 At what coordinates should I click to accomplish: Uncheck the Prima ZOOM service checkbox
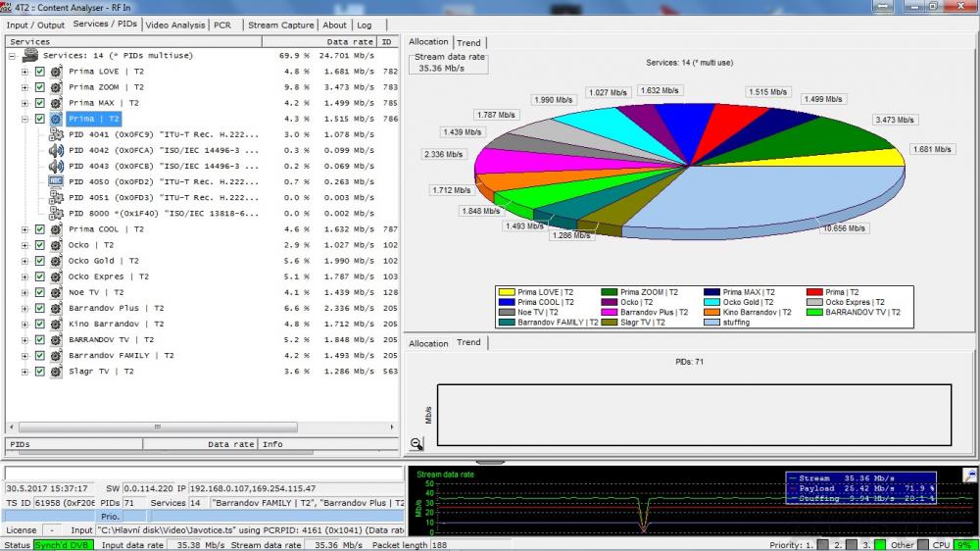click(40, 87)
